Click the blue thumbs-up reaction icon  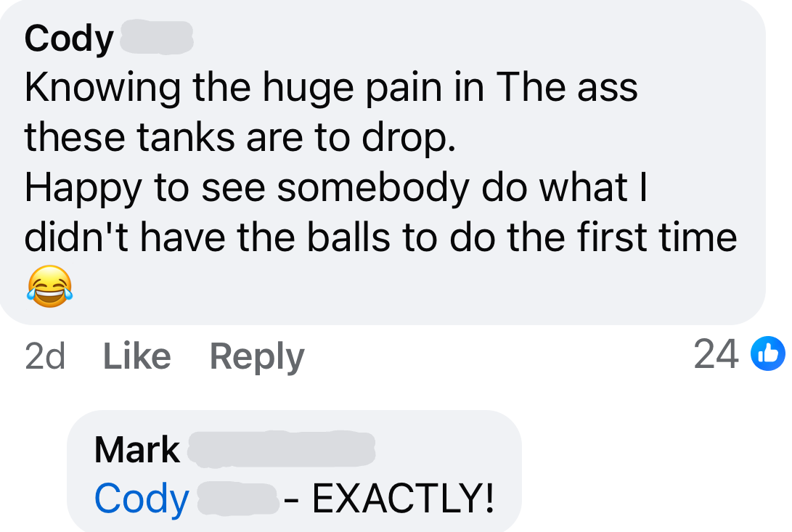tap(768, 353)
